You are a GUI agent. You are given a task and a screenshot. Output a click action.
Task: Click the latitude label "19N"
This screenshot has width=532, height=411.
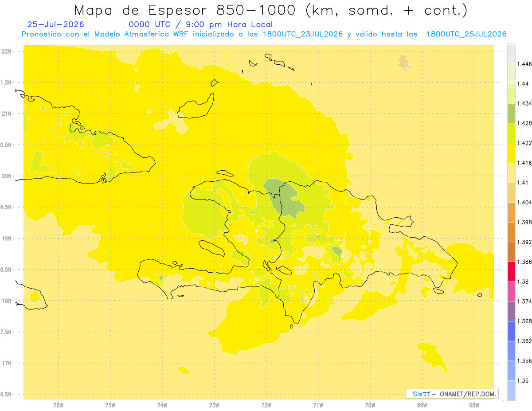click(6, 238)
